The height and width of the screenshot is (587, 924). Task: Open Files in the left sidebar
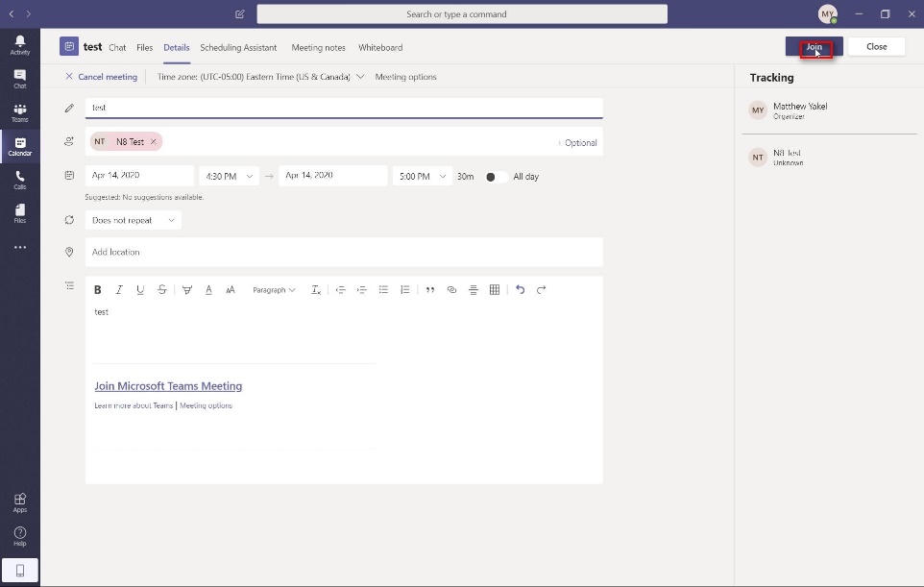point(20,213)
